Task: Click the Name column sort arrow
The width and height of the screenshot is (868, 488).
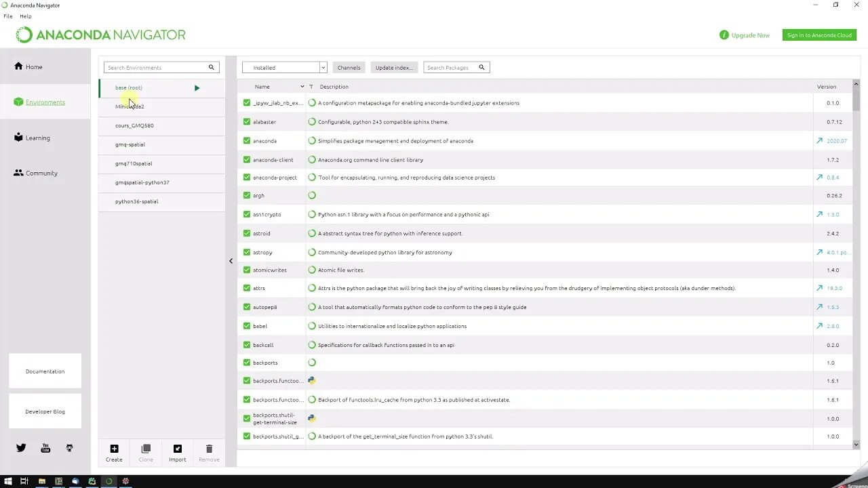Action: (302, 87)
